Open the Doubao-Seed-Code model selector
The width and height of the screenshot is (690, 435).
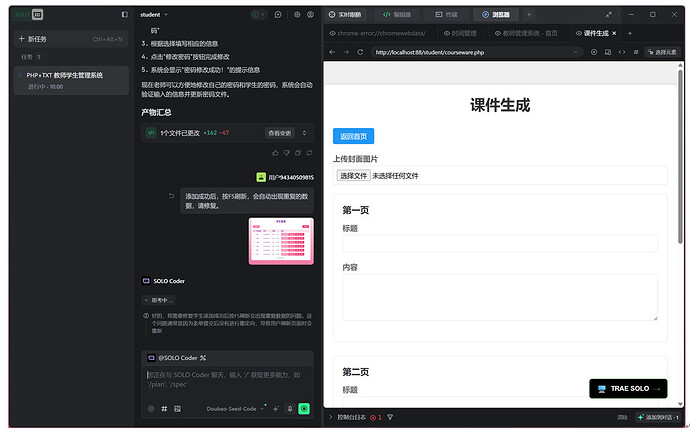pyautogui.click(x=235, y=408)
